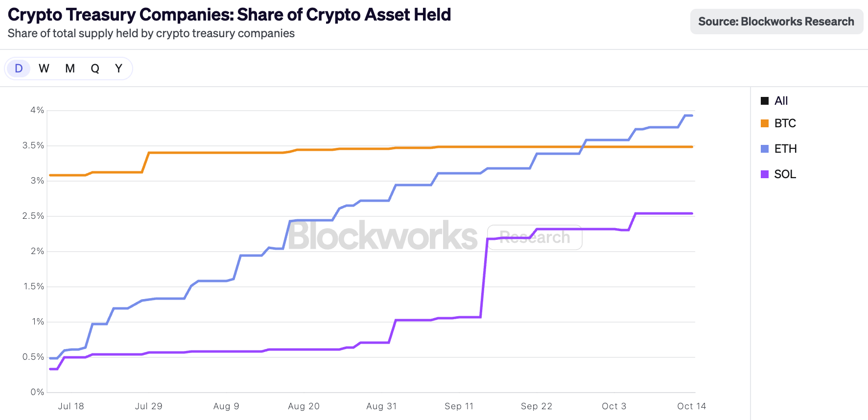Screen dimensions: 868x420
Task: Click the Sep 11 x-axis label
Action: pos(459,406)
